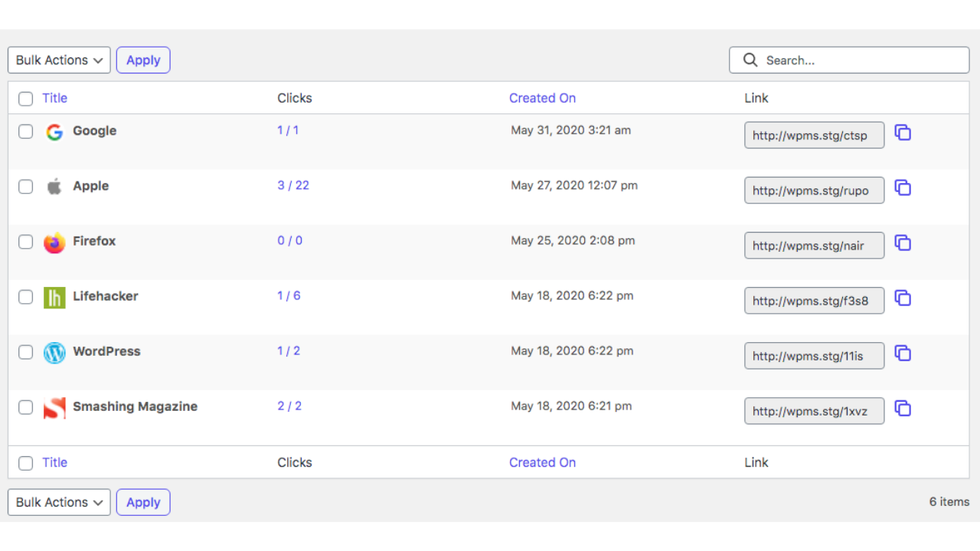Sort by Created On column header
Viewport: 980px width, 551px height.
[542, 98]
